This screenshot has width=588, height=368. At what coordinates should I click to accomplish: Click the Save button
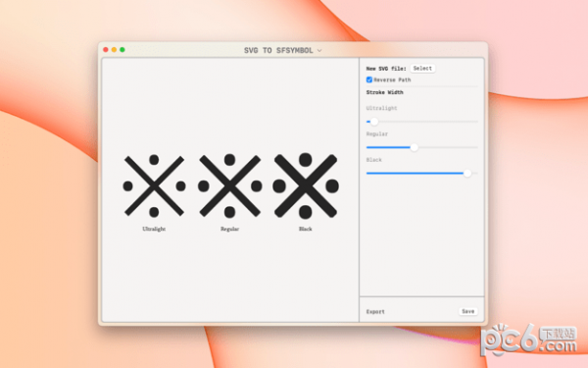pos(468,311)
